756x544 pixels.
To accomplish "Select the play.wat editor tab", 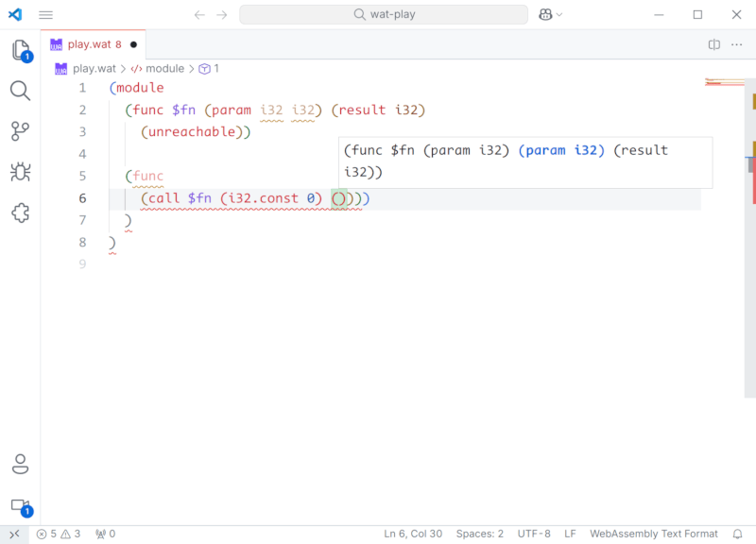I will click(93, 44).
